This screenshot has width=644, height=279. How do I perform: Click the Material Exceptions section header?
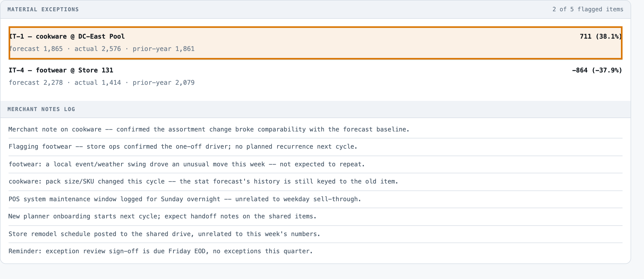tap(43, 9)
